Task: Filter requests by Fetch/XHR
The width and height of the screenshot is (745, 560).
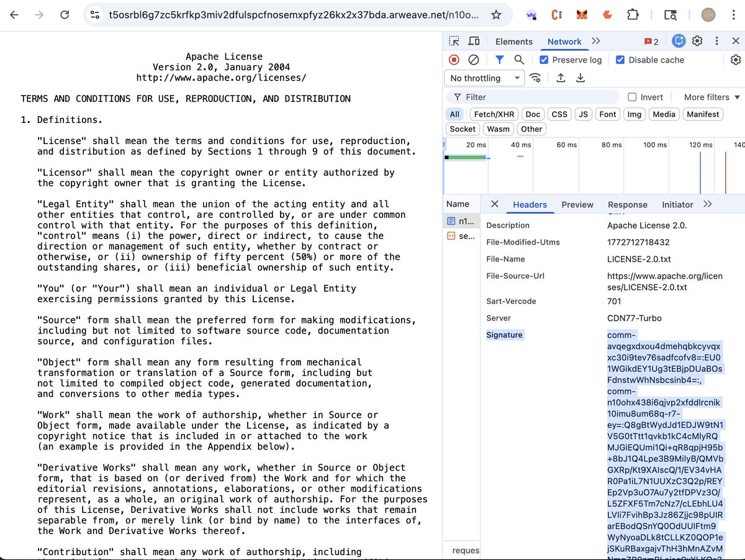Action: [x=494, y=114]
